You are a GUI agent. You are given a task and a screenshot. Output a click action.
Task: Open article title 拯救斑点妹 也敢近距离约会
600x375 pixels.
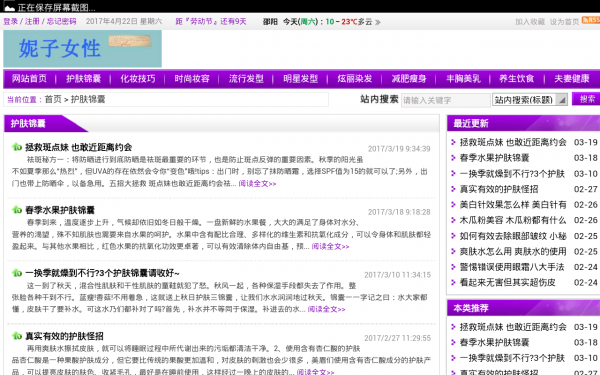click(x=78, y=147)
